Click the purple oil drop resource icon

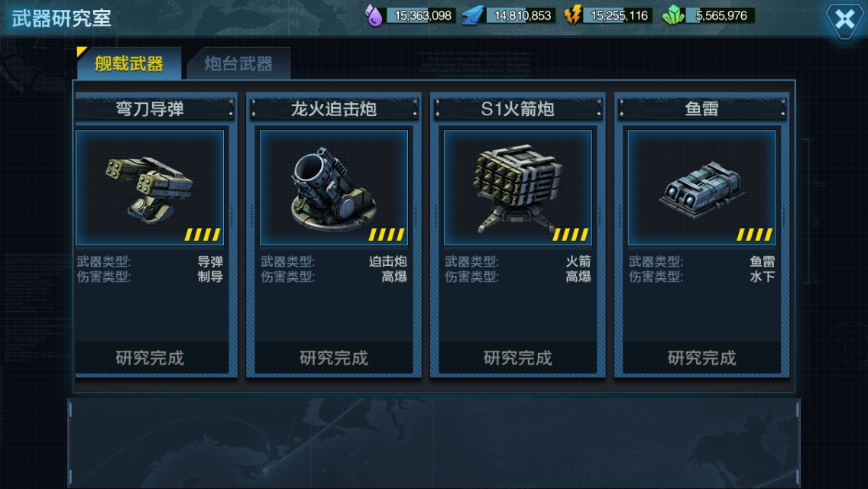point(374,15)
